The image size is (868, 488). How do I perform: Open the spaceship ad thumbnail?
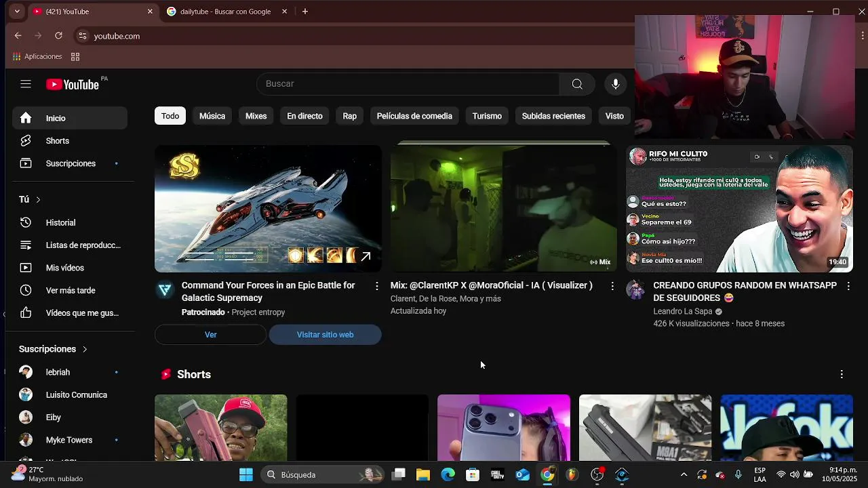(x=268, y=209)
